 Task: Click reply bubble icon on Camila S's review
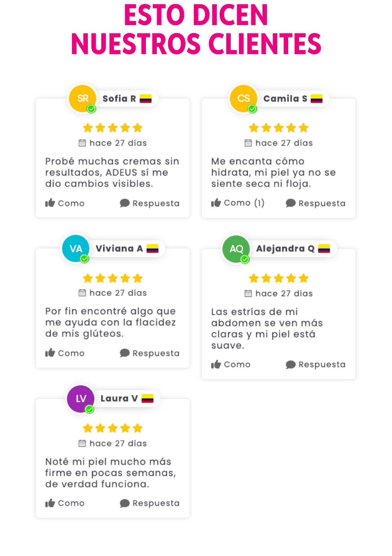point(290,203)
